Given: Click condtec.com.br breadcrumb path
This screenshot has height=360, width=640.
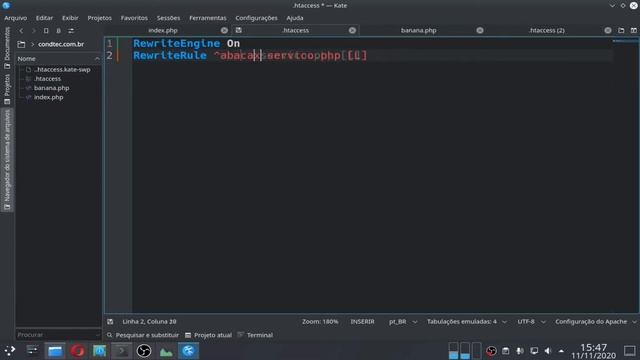Looking at the screenshot, I should pyautogui.click(x=61, y=44).
